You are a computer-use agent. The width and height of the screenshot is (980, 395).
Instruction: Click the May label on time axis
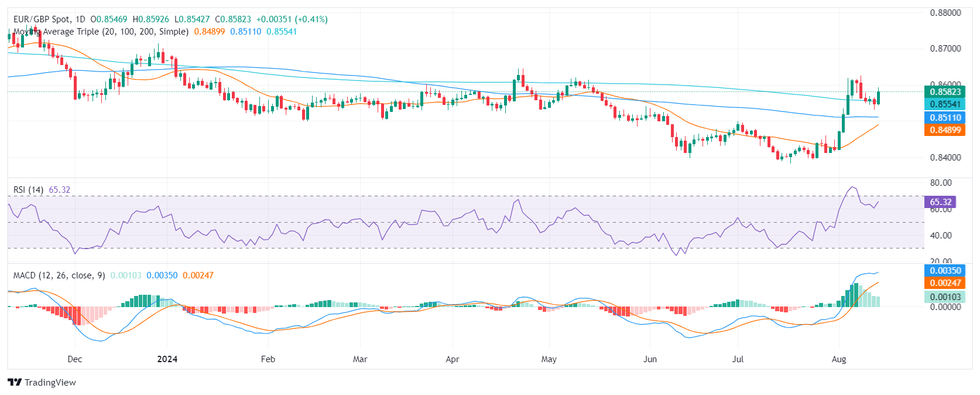549,359
